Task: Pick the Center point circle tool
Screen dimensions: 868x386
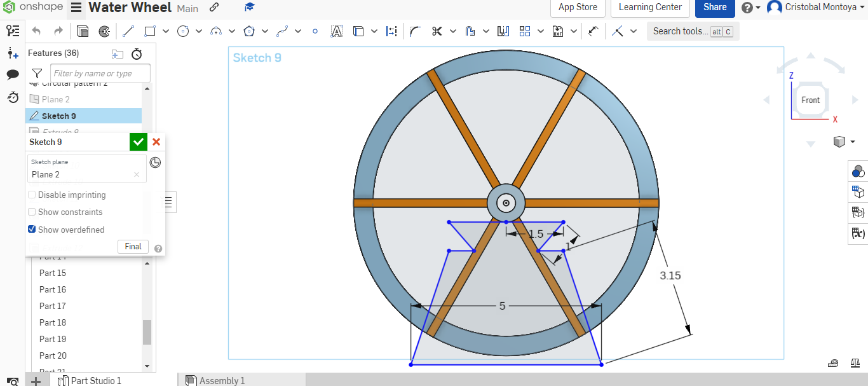Action: 182,31
